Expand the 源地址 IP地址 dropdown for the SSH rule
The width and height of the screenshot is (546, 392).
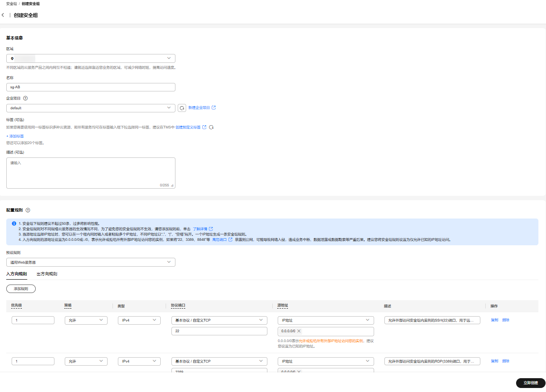coord(367,320)
